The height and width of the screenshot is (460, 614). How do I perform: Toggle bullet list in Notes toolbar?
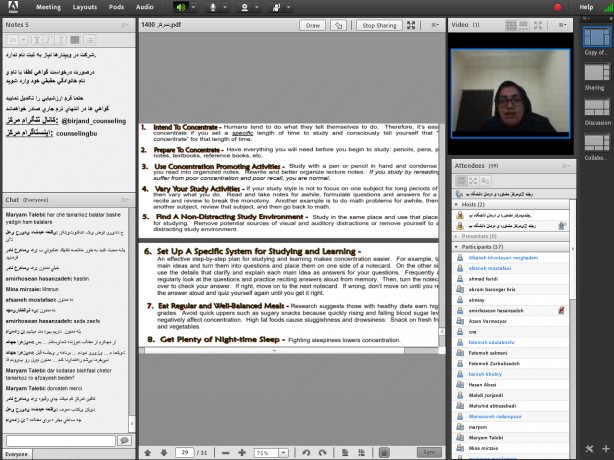[x=90, y=40]
